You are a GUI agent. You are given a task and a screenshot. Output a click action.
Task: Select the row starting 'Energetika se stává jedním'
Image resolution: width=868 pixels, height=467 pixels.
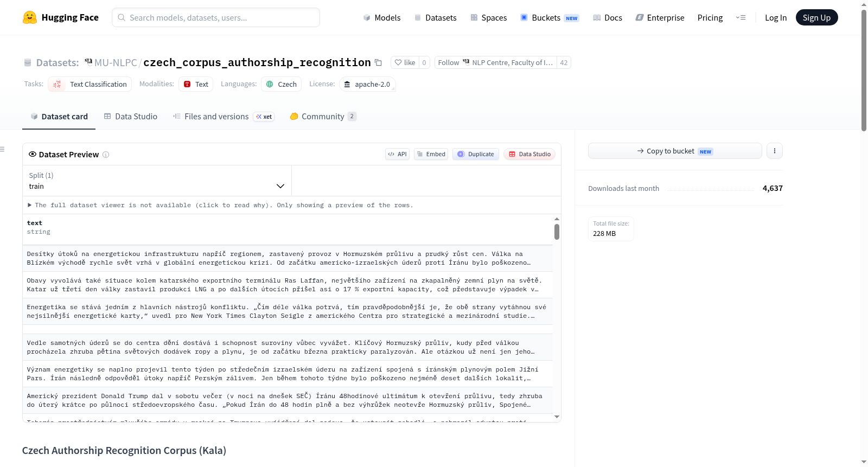pyautogui.click(x=288, y=311)
